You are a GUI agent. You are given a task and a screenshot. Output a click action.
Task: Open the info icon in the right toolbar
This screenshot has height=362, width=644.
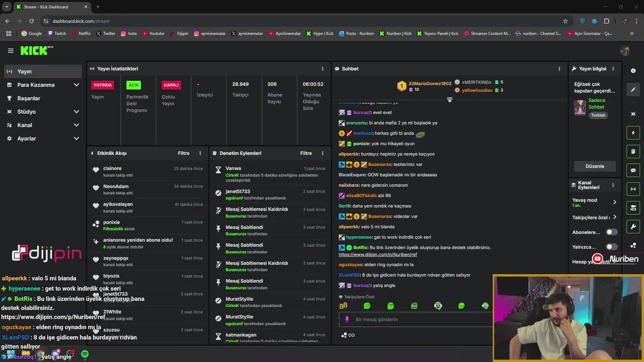pos(633,71)
